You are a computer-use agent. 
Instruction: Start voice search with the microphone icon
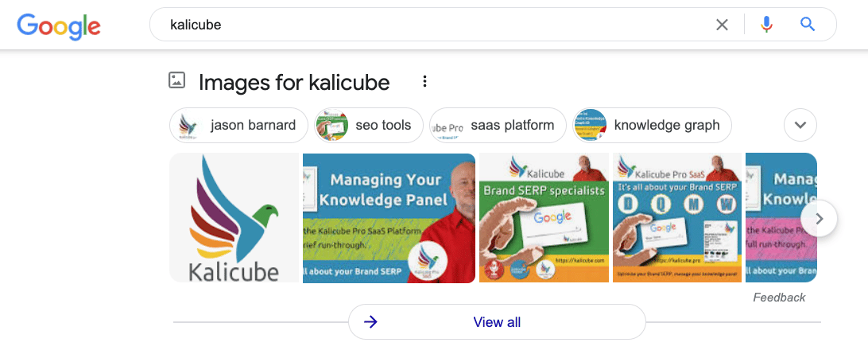766,25
